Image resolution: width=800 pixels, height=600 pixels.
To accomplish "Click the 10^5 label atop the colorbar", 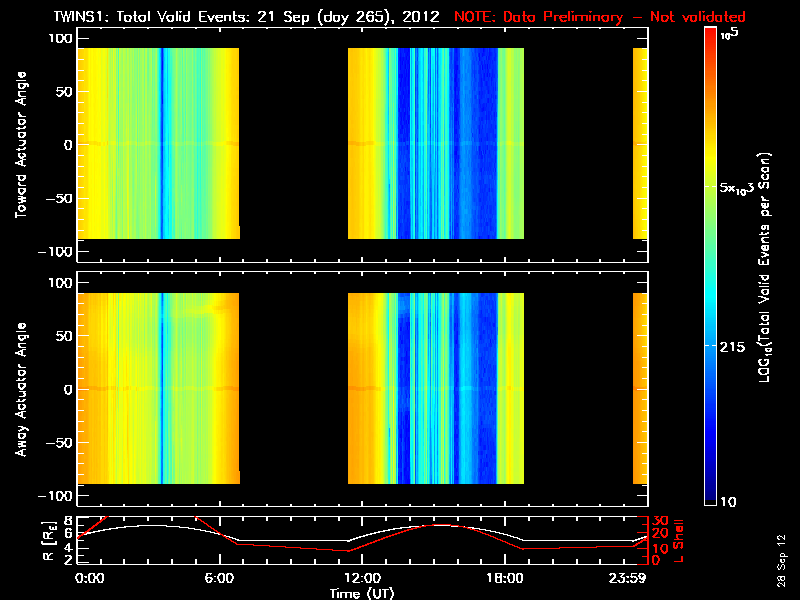I will [730, 34].
